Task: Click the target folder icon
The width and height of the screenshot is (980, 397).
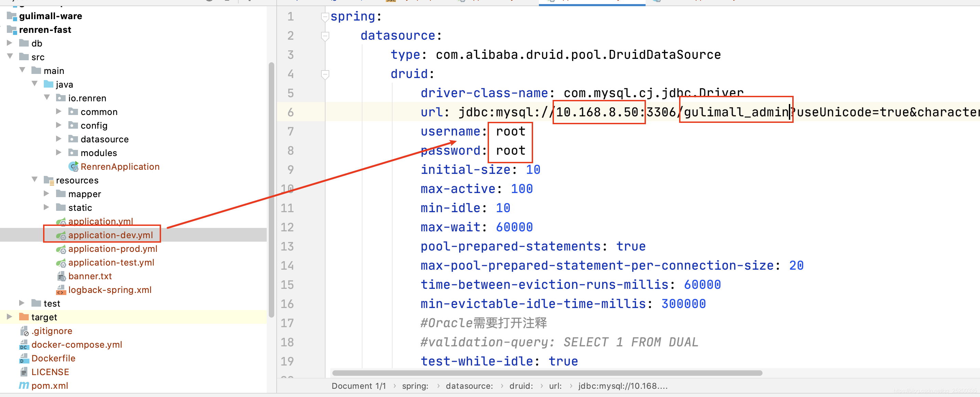Action: pyautogui.click(x=24, y=317)
